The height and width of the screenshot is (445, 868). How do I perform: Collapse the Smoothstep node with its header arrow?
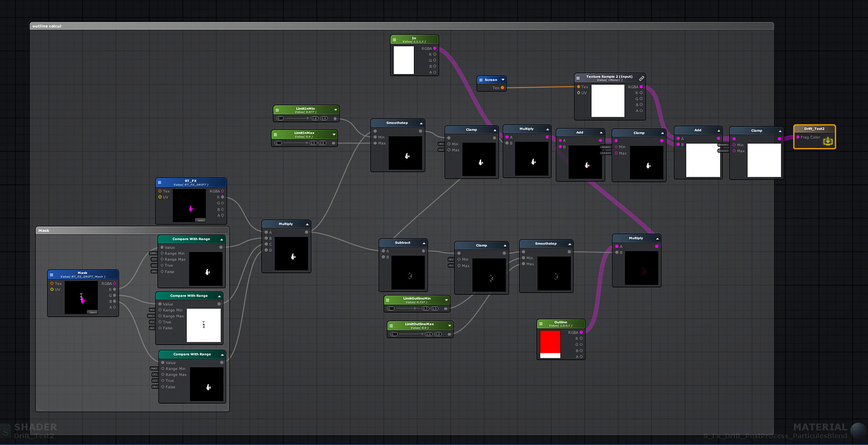click(420, 123)
